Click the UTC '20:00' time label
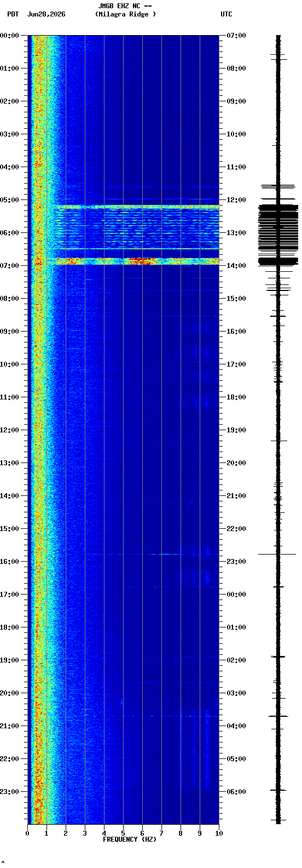Viewport: 302px width, 868px height. click(x=236, y=463)
